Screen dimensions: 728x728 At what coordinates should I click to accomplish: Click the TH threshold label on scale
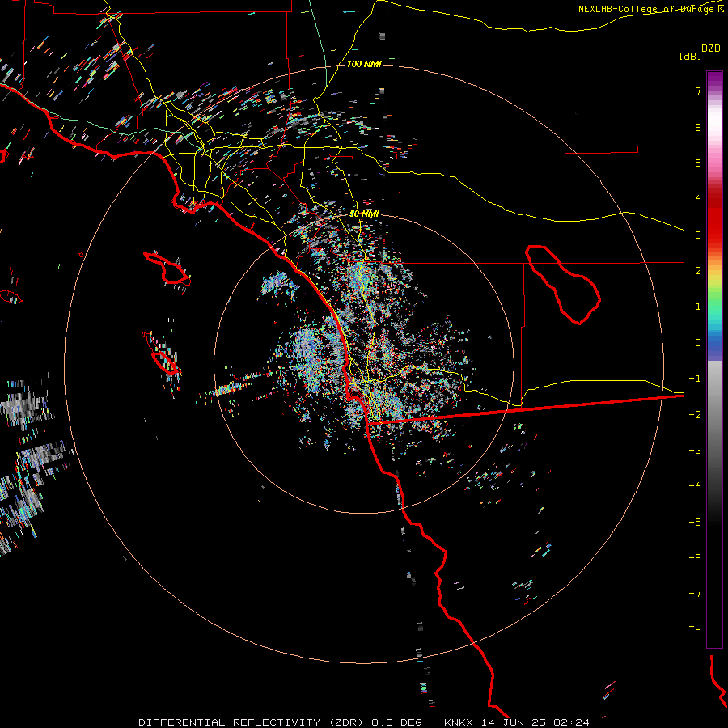tap(695, 630)
